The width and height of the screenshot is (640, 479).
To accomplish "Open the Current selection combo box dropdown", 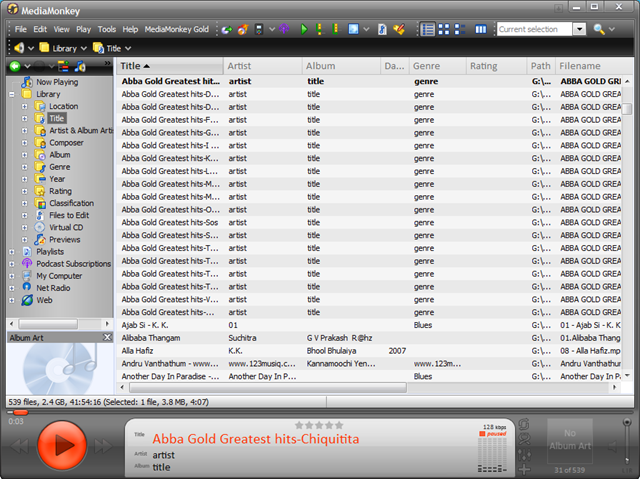I will (x=579, y=29).
